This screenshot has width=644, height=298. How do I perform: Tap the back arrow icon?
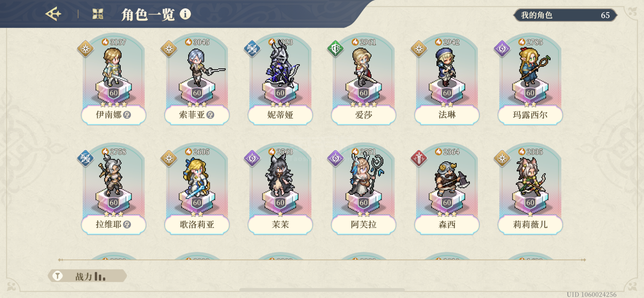53,14
